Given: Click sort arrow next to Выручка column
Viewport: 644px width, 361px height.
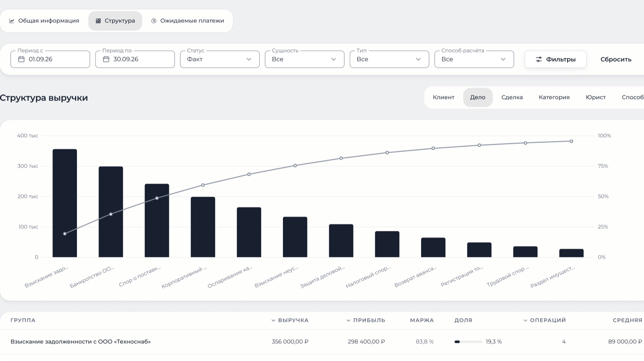Looking at the screenshot, I should pyautogui.click(x=273, y=320).
